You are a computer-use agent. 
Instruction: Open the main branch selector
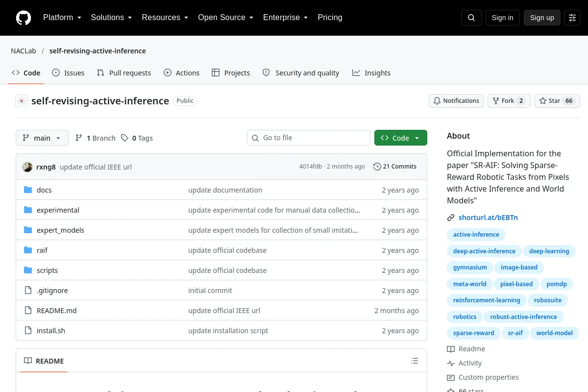pyautogui.click(x=42, y=138)
